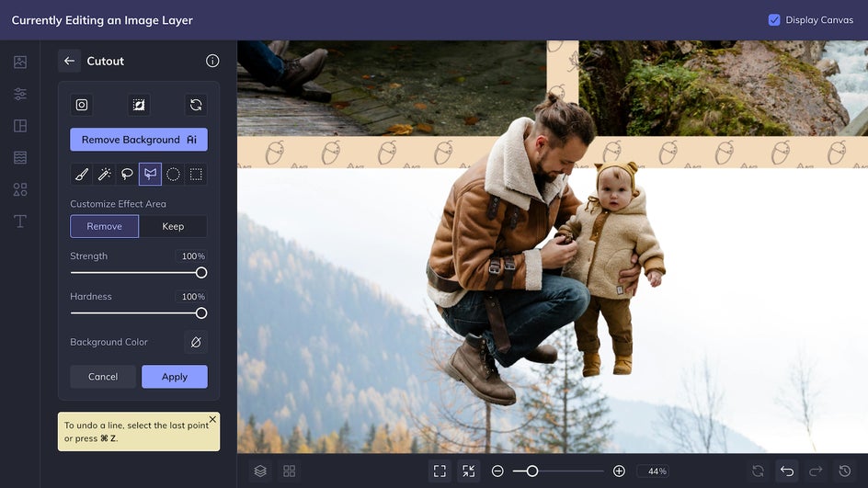This screenshot has width=868, height=488.
Task: Select the Magic wand tool
Action: [104, 175]
